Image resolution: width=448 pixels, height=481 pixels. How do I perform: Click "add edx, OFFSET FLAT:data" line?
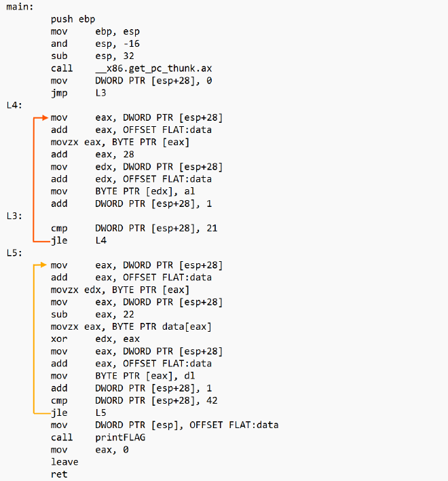click(131, 179)
